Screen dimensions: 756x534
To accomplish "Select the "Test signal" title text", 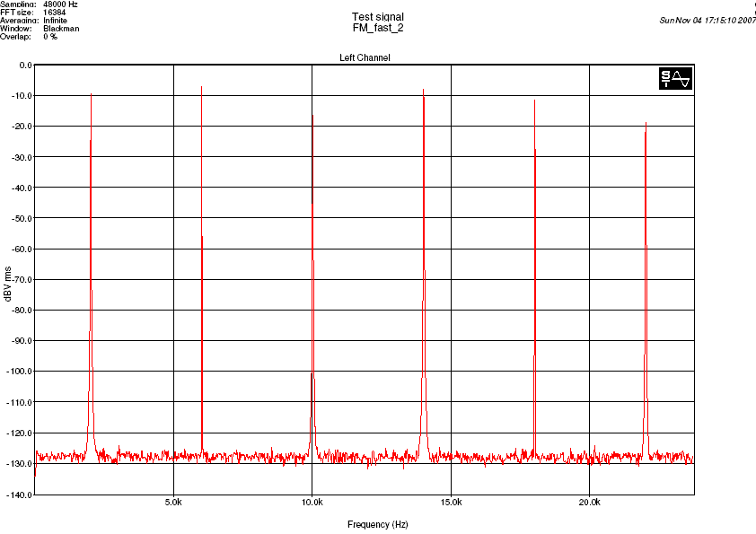I will click(x=377, y=17).
